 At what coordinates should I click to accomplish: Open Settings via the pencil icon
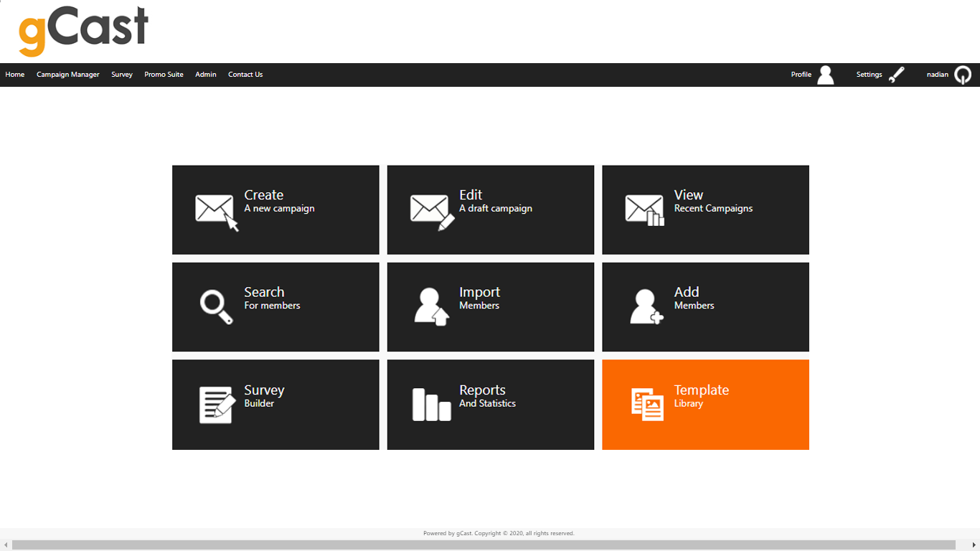coord(897,75)
